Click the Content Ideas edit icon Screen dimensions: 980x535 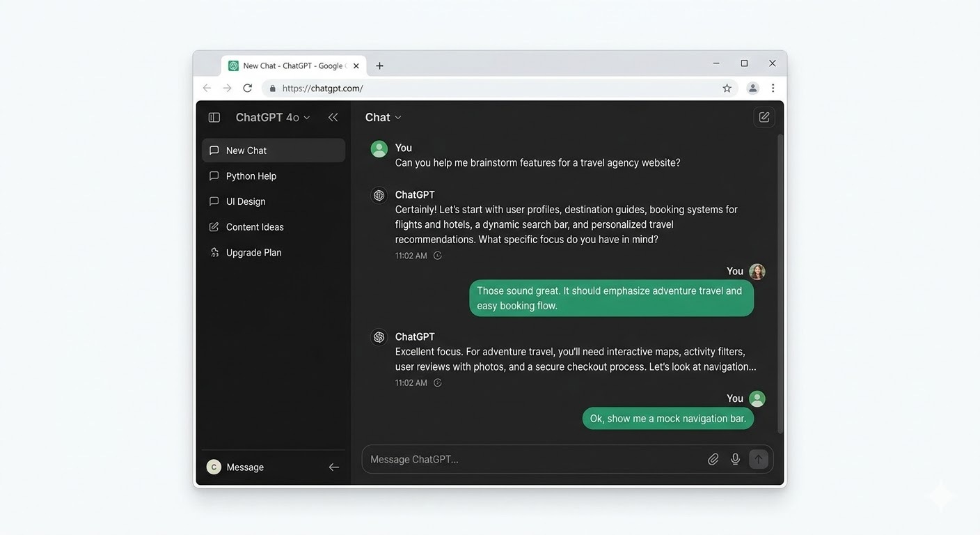click(x=214, y=227)
